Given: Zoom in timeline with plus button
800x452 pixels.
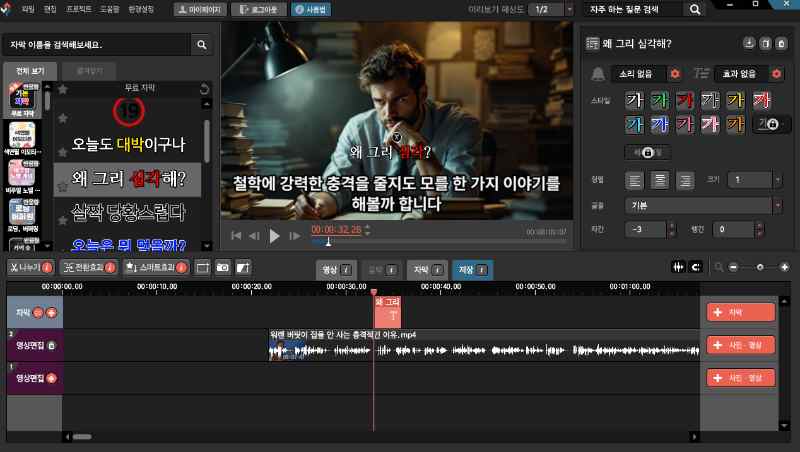Looking at the screenshot, I should point(784,267).
